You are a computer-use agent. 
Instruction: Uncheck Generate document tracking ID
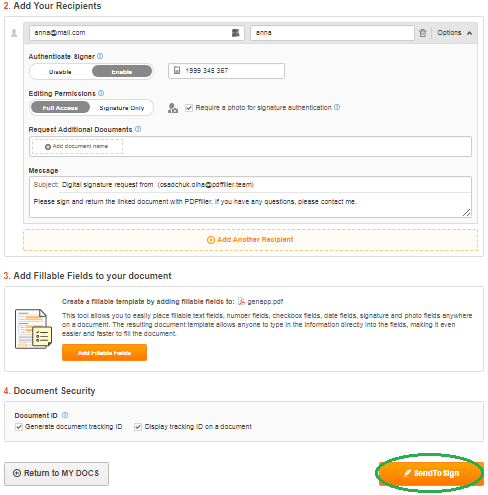click(x=19, y=427)
